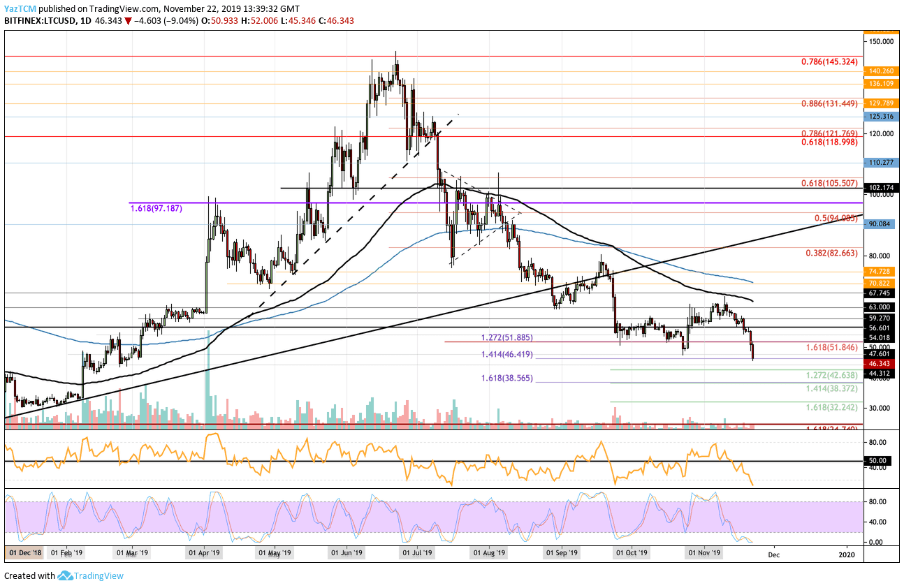Image resolution: width=904 pixels, height=588 pixels.
Task: Click the 56.601 black price tag
Action: pos(879,327)
